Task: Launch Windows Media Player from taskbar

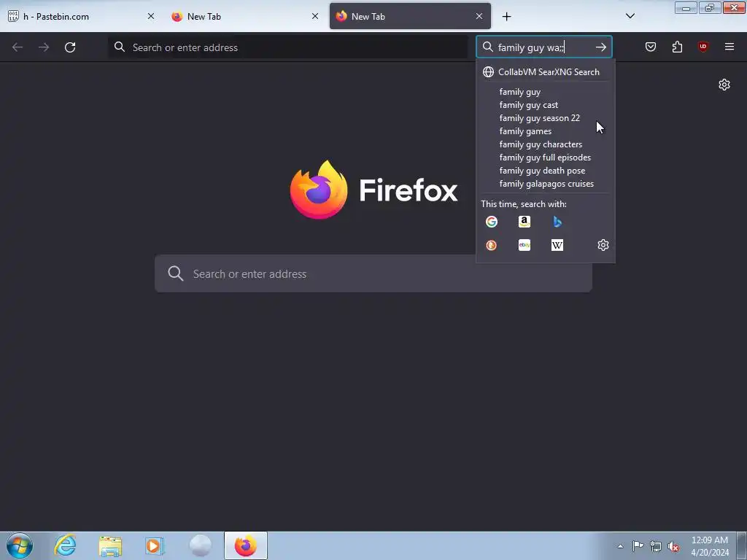Action: pyautogui.click(x=155, y=545)
